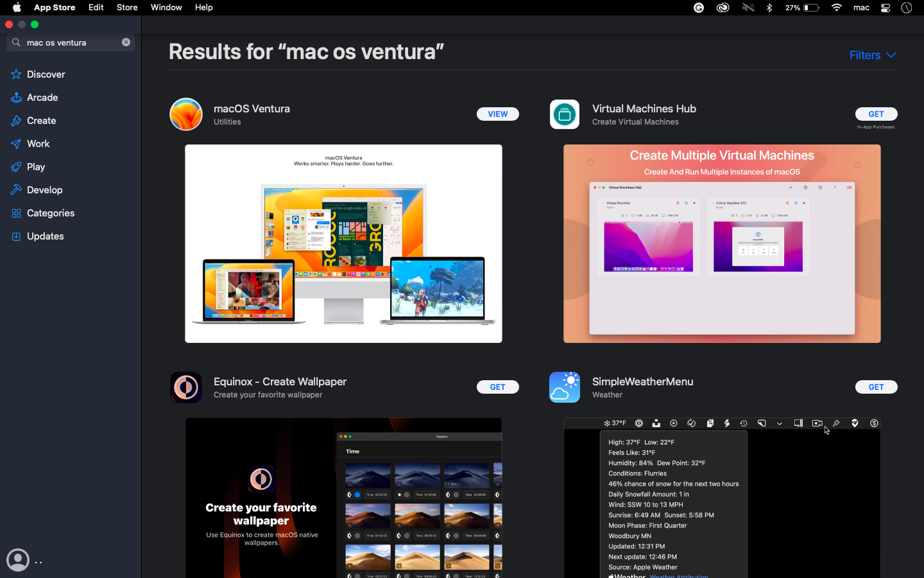Click the muted sound menu bar icon
Viewport: 924px width, 578px height.
pyautogui.click(x=748, y=8)
